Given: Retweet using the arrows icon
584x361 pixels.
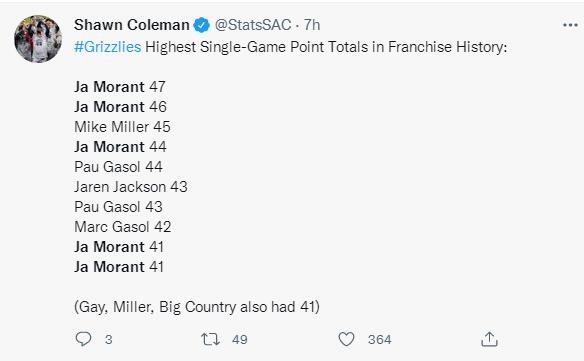Looking at the screenshot, I should tap(210, 339).
